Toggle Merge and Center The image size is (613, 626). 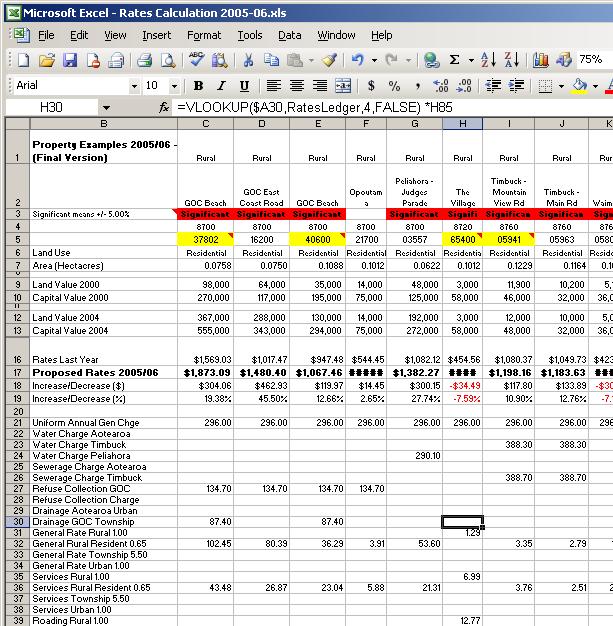tap(343, 85)
